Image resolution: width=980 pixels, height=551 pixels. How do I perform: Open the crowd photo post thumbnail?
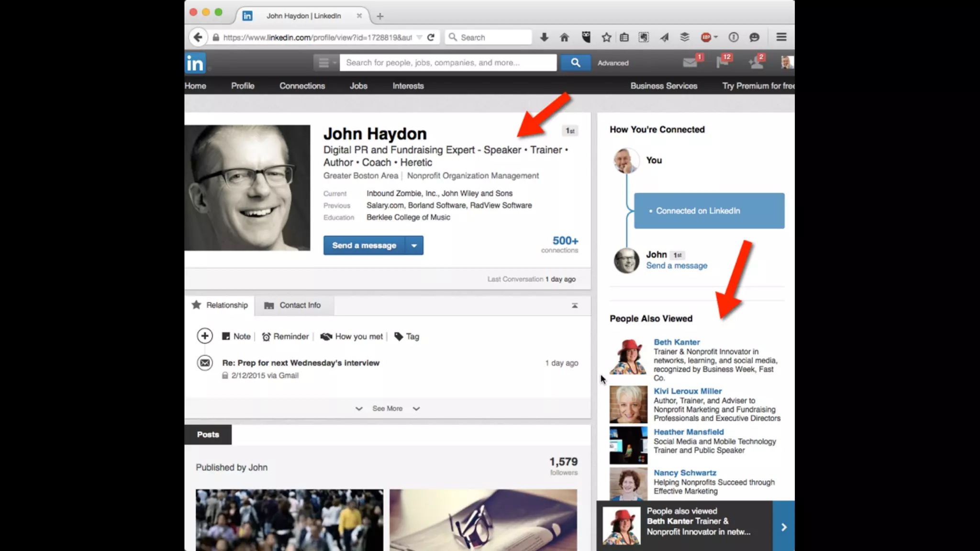pos(290,520)
